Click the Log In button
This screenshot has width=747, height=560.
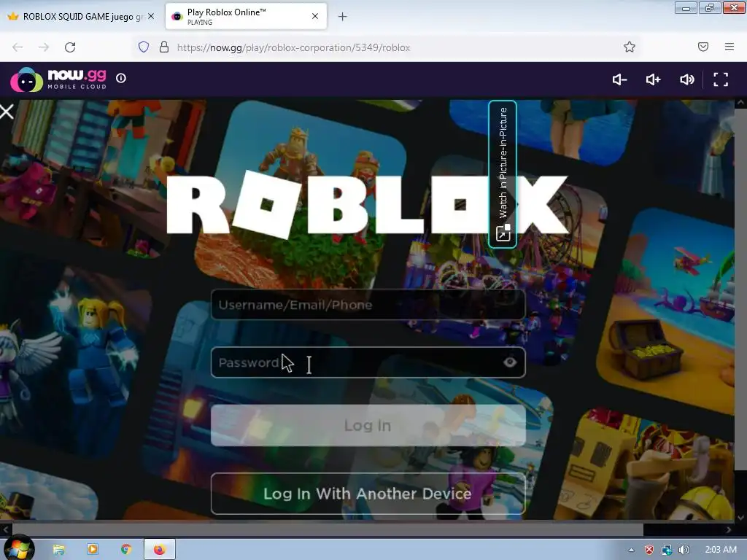click(x=368, y=425)
